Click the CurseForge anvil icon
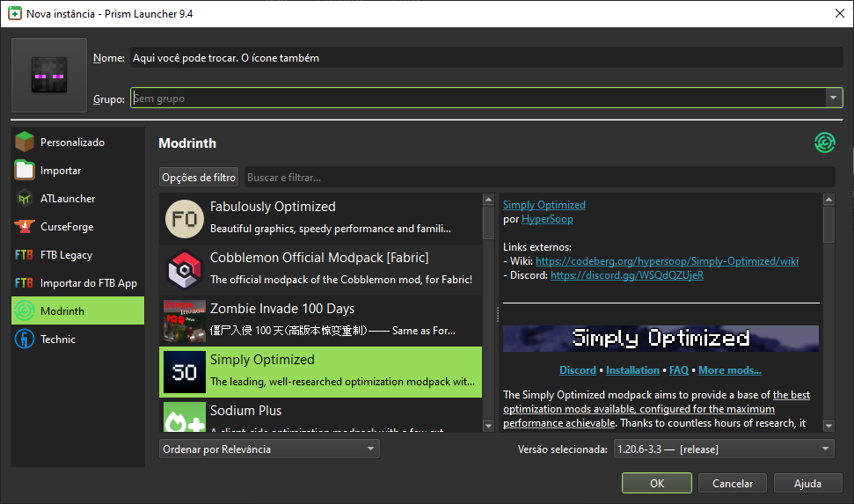Viewport: 854px width, 504px height. pyautogui.click(x=25, y=227)
